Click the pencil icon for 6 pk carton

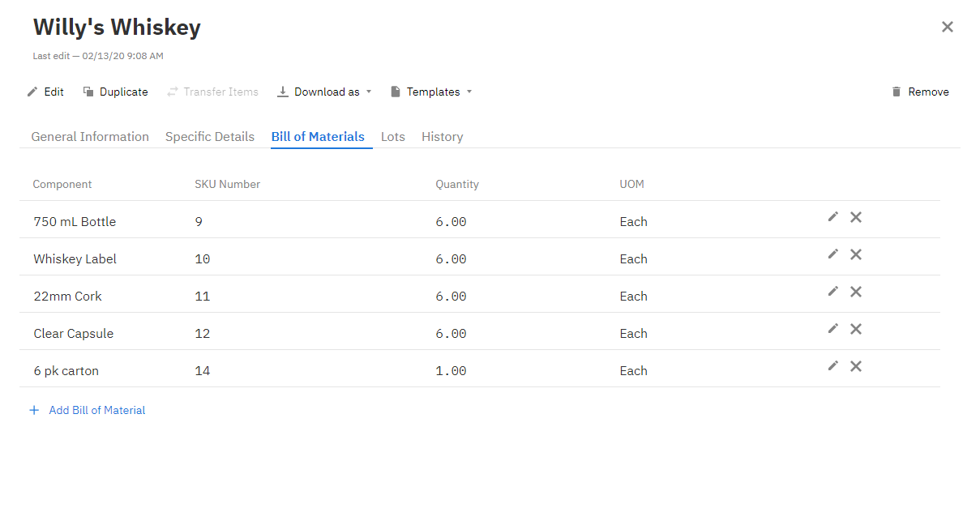(832, 366)
